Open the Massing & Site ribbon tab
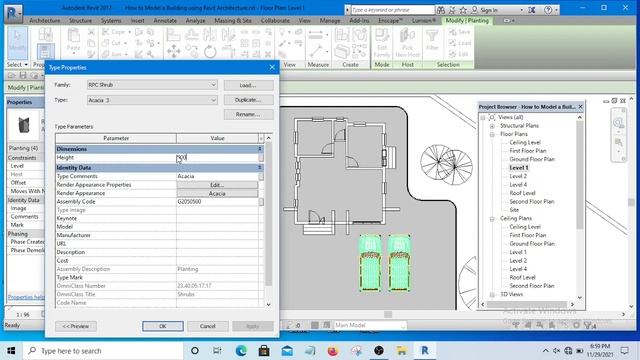640x360 pixels. point(233,20)
